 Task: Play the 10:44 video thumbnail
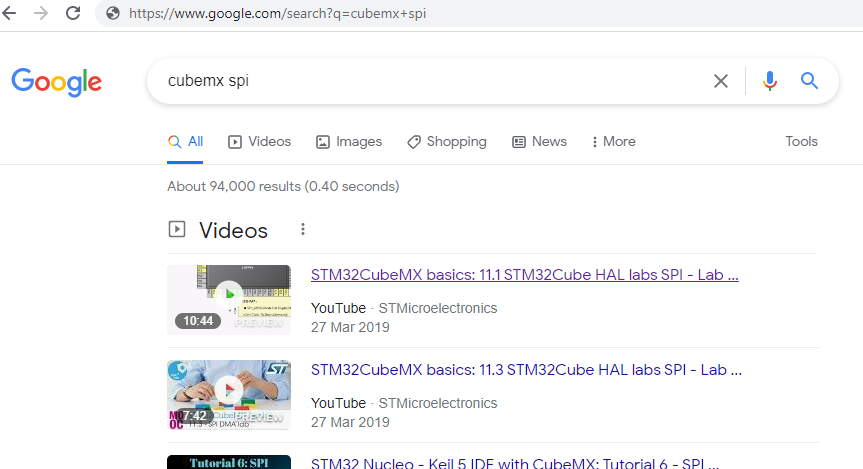tap(229, 300)
